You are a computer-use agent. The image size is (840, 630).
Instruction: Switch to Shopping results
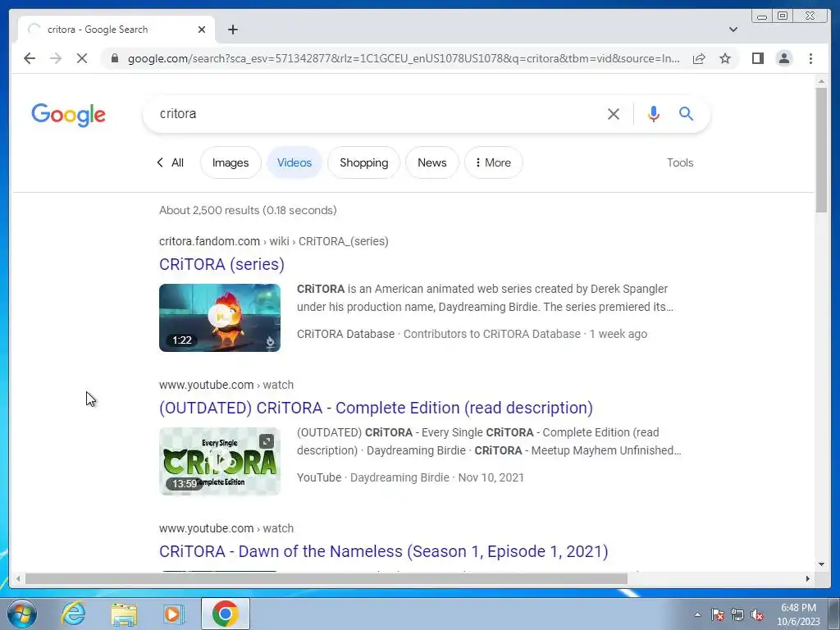tap(363, 162)
